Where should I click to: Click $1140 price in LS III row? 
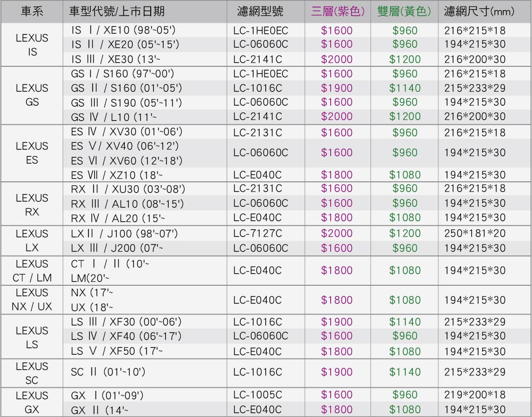click(x=405, y=321)
